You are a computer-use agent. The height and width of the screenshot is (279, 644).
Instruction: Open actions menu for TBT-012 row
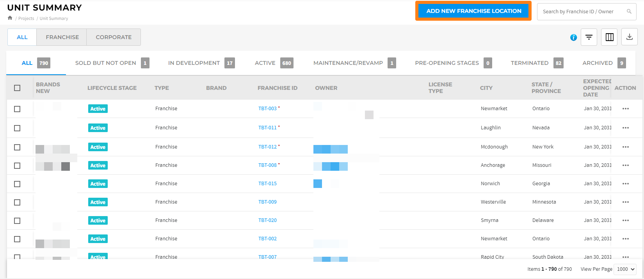(626, 147)
